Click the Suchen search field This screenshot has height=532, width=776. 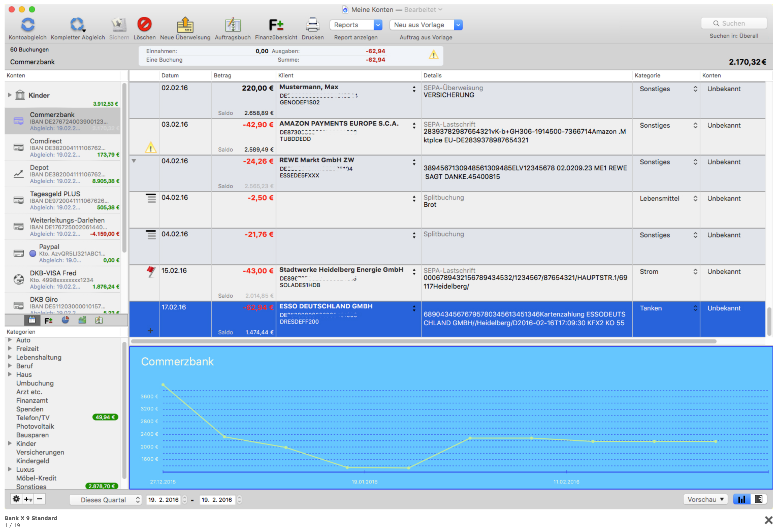pos(734,23)
